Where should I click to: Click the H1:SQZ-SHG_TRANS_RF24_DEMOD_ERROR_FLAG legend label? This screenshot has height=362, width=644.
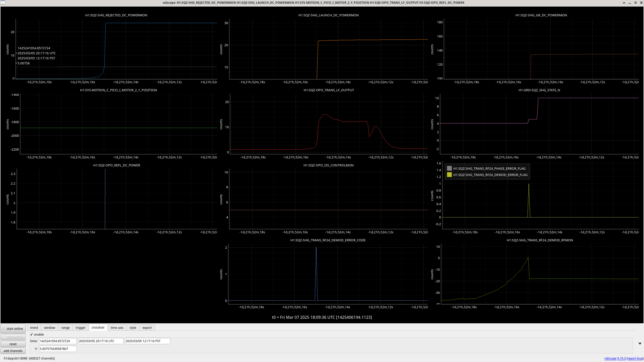click(x=490, y=175)
